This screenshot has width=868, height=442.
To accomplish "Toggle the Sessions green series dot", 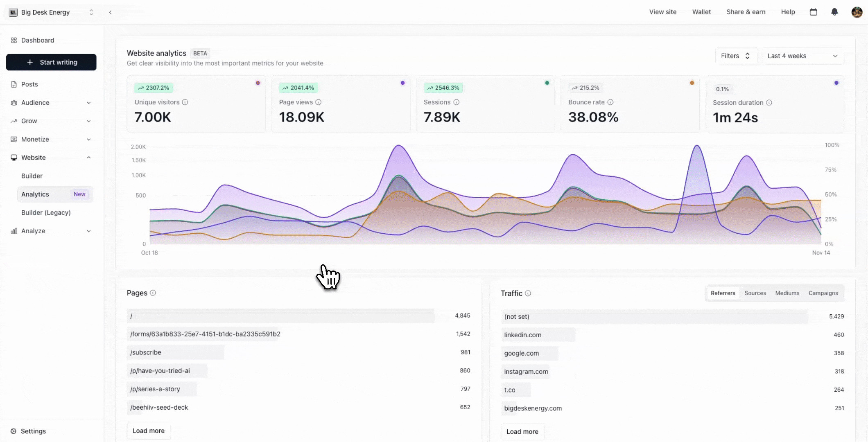I will pyautogui.click(x=547, y=83).
